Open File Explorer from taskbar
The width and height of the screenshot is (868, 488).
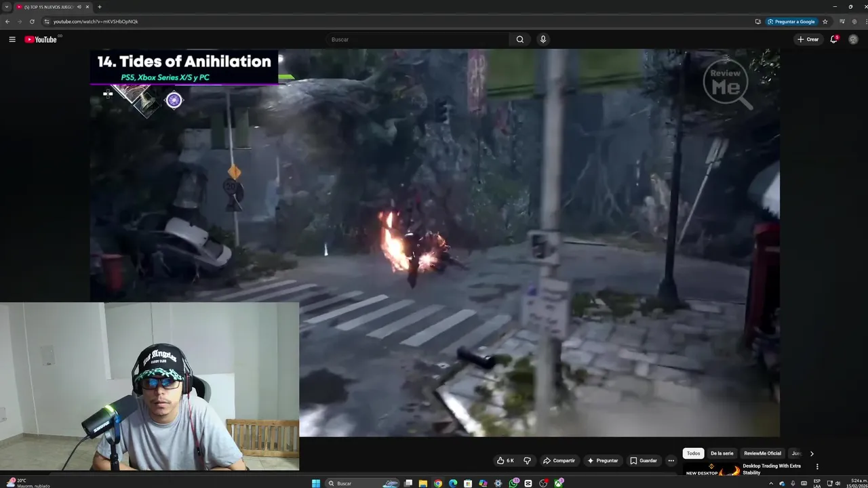(x=423, y=483)
